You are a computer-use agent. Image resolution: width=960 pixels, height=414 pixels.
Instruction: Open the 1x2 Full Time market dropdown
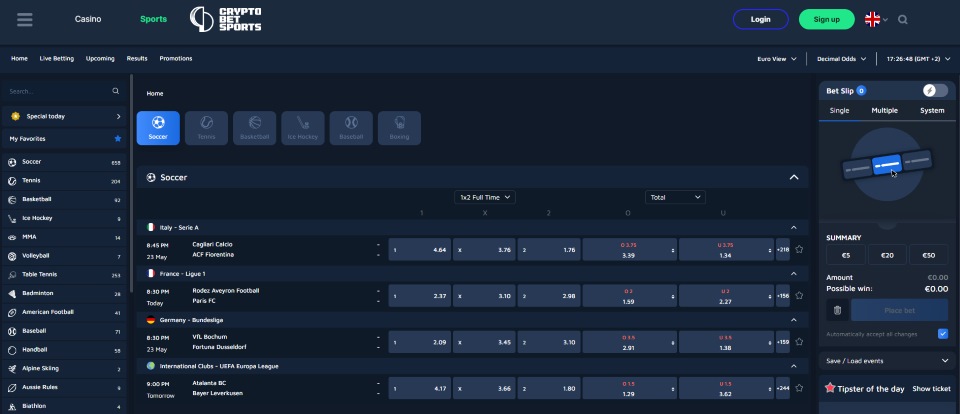(x=485, y=197)
